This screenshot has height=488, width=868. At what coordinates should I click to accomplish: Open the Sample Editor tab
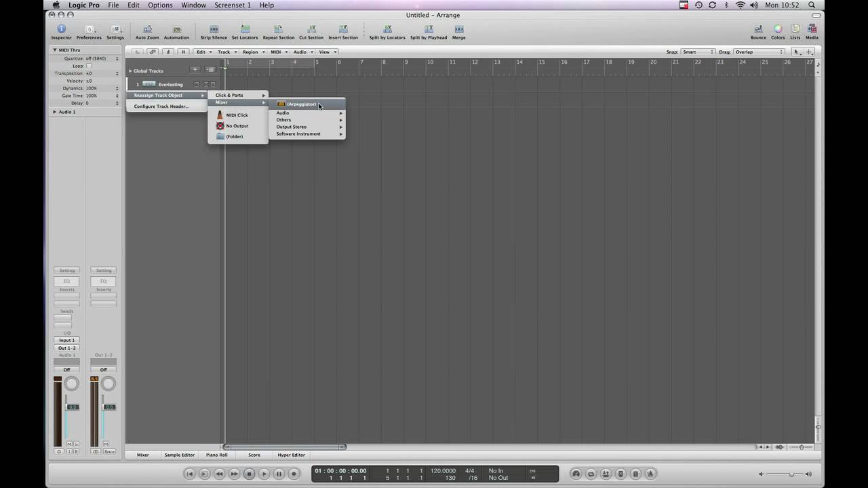(x=179, y=455)
